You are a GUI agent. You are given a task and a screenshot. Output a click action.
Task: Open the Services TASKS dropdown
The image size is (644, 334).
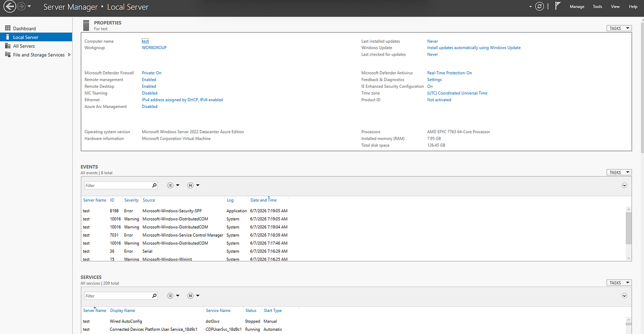tap(619, 283)
